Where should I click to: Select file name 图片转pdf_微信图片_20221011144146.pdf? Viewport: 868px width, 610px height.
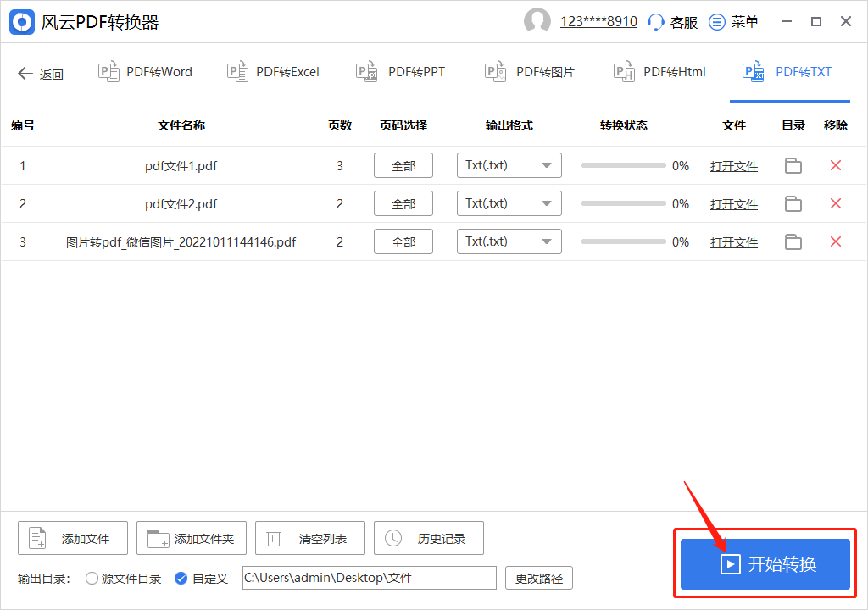pyautogui.click(x=181, y=242)
